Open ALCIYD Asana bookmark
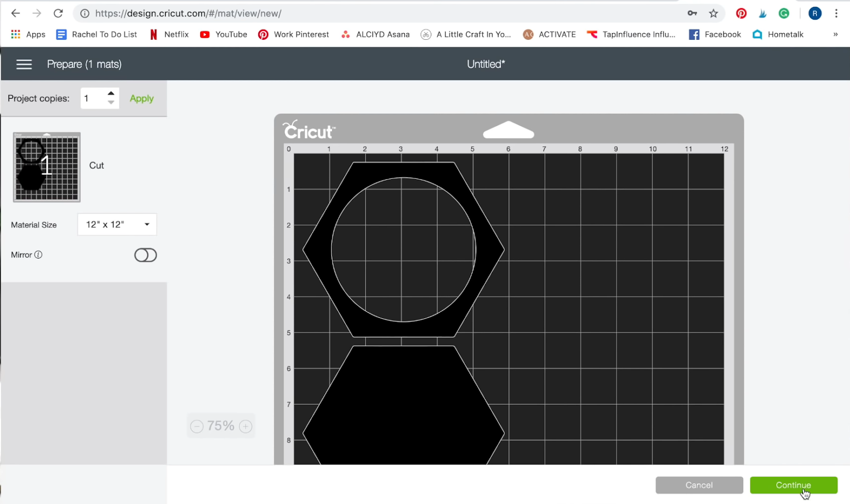 pos(376,35)
